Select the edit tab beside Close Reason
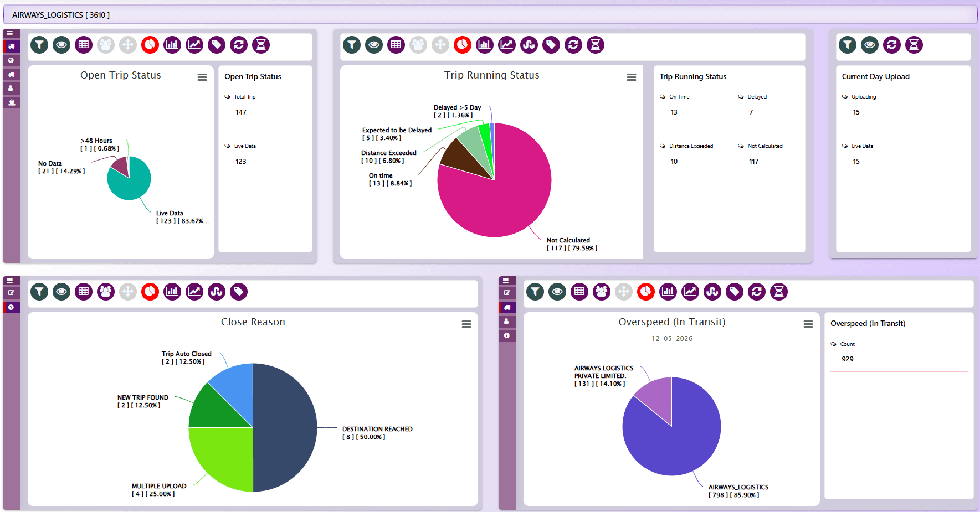The height and width of the screenshot is (512, 980). (12, 293)
